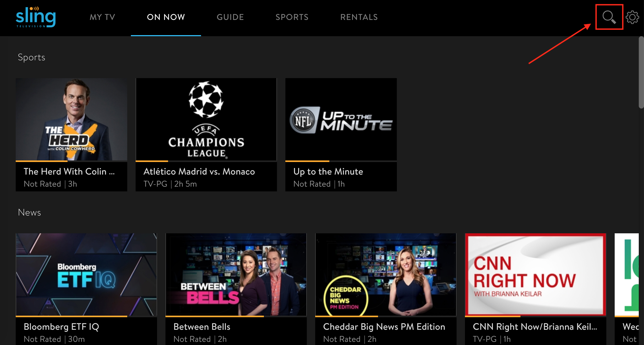Open the Bloomberg ETF IQ thumbnail
Image resolution: width=644 pixels, height=345 pixels.
point(86,274)
